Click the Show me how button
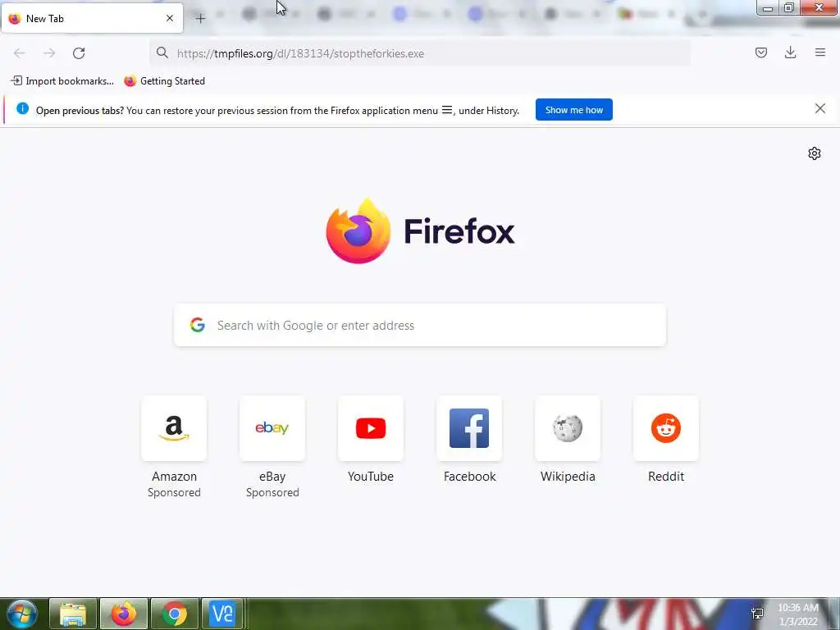 pos(573,110)
